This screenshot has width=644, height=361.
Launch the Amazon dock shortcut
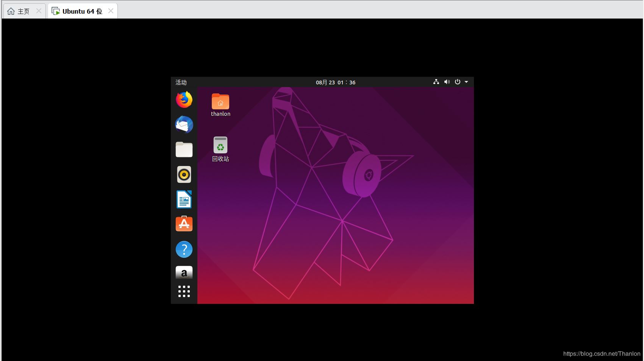click(184, 273)
